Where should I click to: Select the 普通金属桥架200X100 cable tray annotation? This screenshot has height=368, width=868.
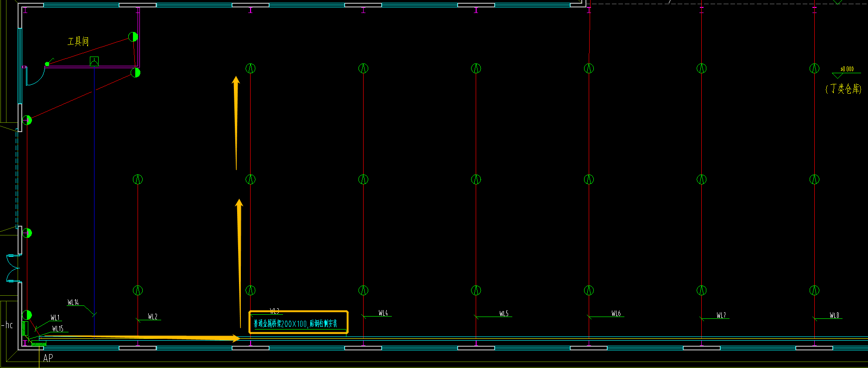pos(296,324)
